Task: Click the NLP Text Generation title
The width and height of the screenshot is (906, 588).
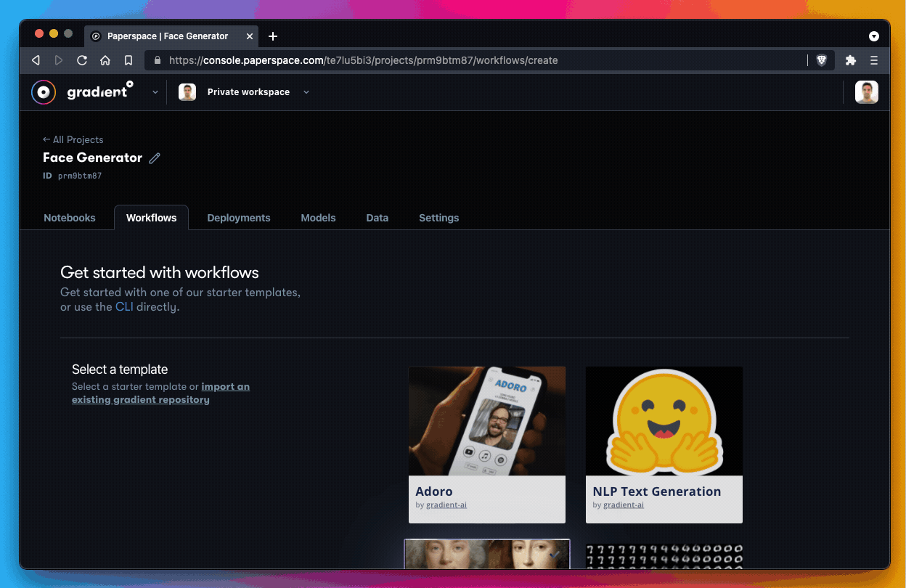Action: 657,491
